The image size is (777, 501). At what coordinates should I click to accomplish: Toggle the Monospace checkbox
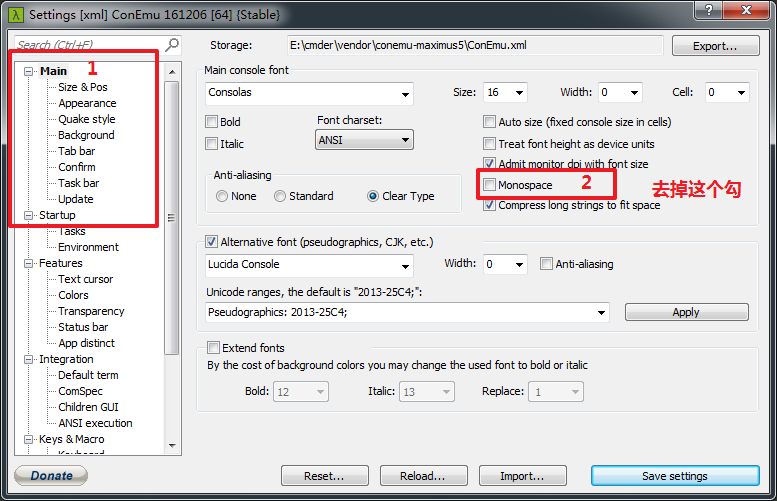tap(490, 185)
